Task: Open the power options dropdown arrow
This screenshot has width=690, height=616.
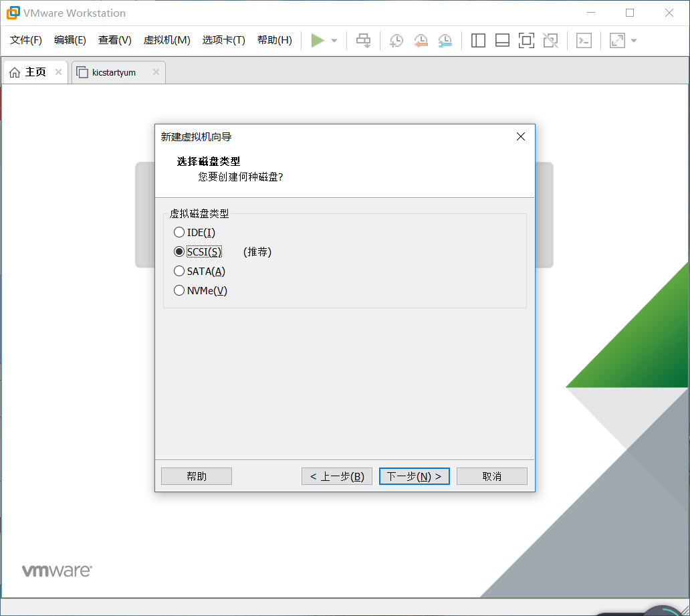Action: [x=334, y=41]
